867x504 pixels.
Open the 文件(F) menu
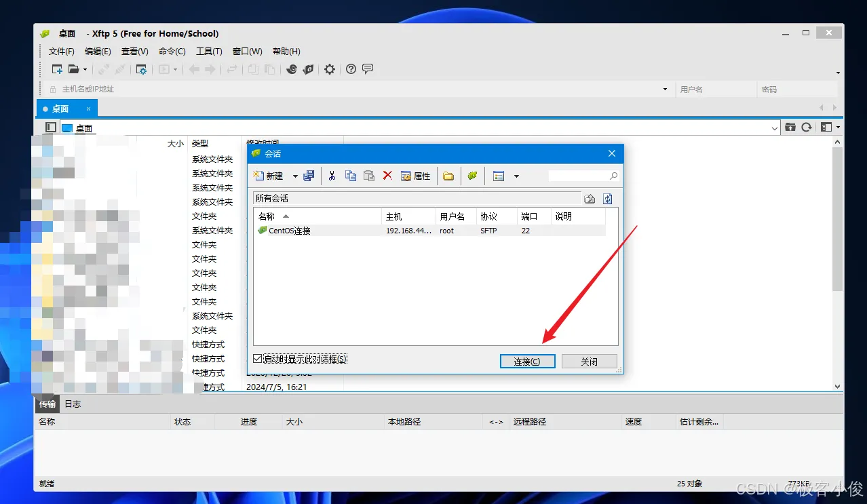pyautogui.click(x=62, y=52)
